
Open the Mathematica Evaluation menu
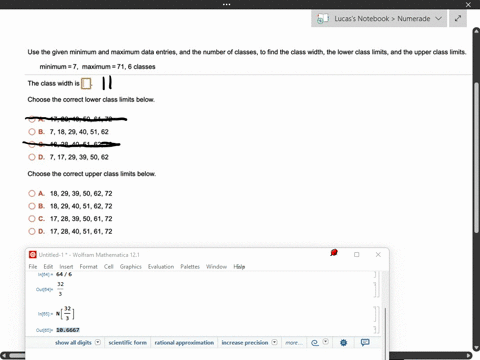coord(161,267)
